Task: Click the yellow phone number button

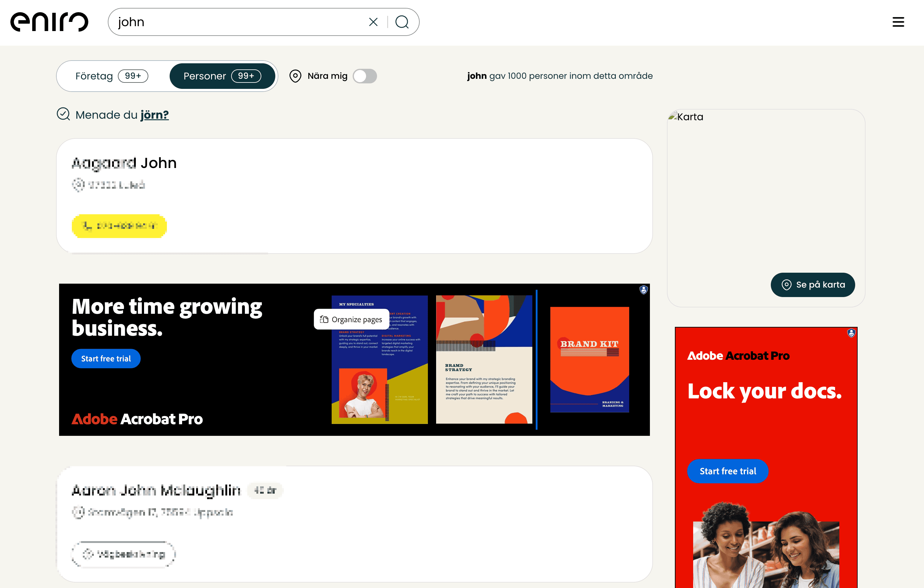Action: point(119,226)
